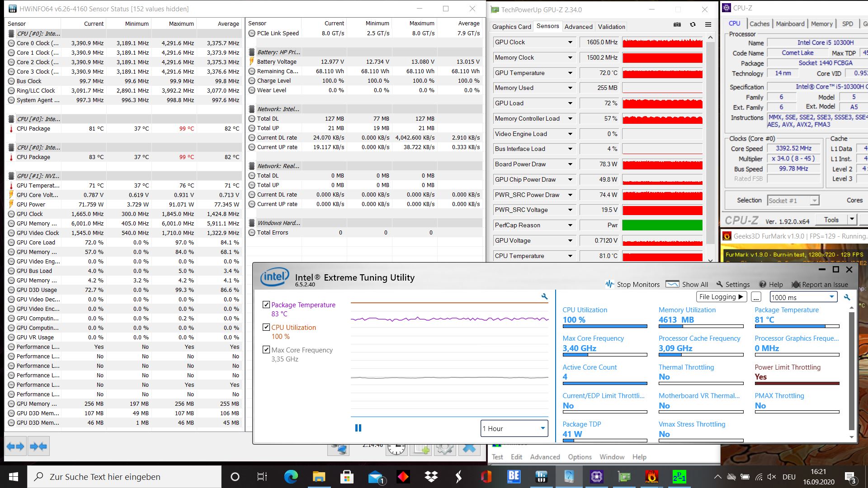Click FurMark icon on taskbar

pos(652,477)
